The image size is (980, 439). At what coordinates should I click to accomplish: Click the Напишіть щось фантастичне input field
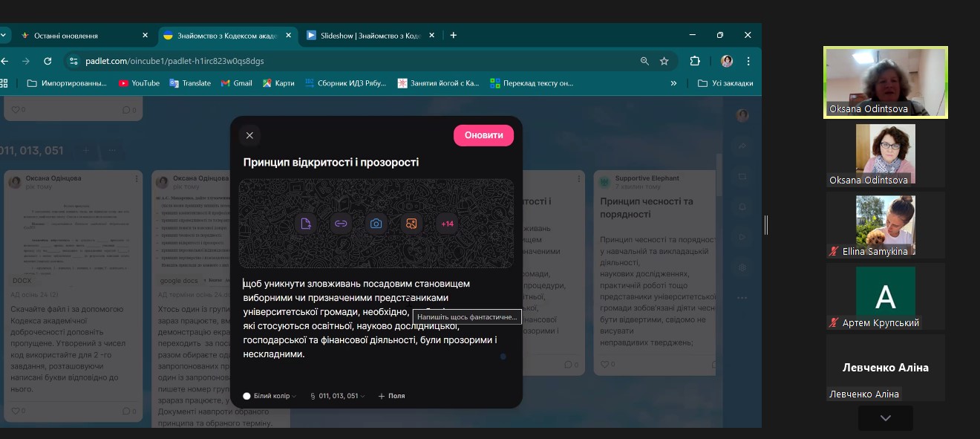coord(466,316)
